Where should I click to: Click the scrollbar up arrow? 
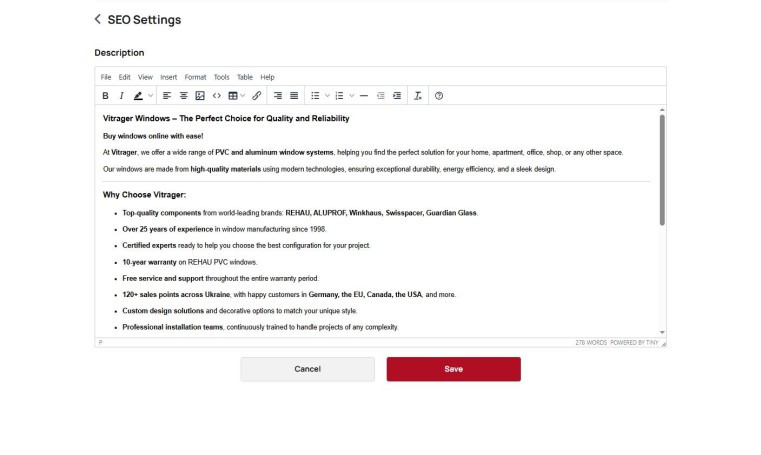[x=662, y=110]
